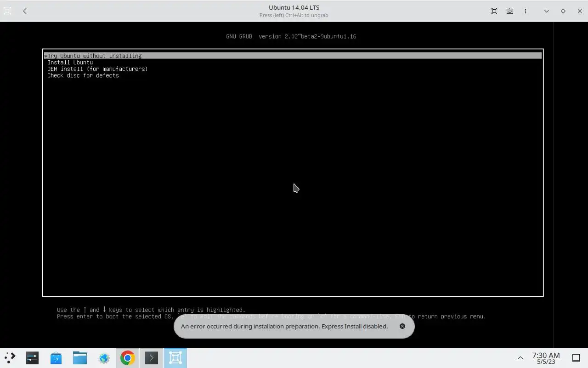Open the file manager from taskbar
The height and width of the screenshot is (368, 588).
point(80,358)
